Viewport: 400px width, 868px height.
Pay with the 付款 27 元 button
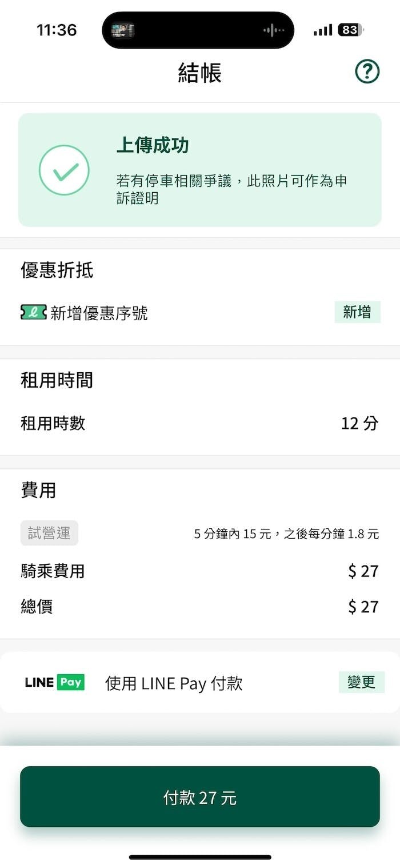click(x=200, y=797)
